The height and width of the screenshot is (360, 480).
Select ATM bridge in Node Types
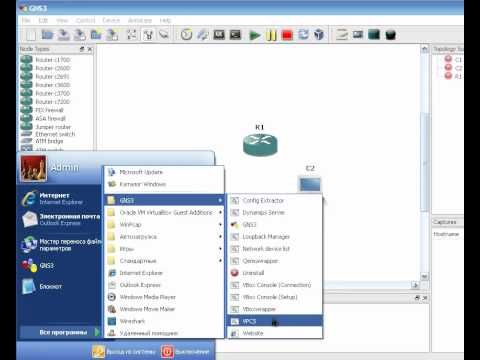(x=42, y=141)
